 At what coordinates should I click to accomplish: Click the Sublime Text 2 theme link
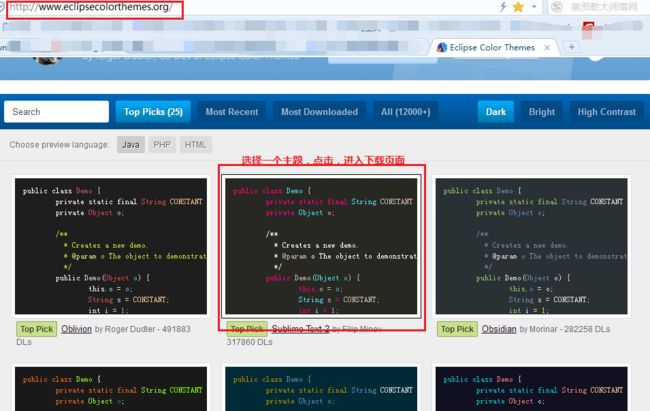click(301, 329)
